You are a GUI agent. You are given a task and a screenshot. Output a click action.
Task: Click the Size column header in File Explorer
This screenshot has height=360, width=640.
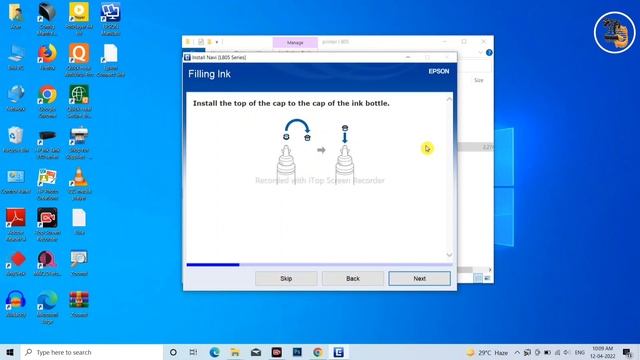[479, 80]
